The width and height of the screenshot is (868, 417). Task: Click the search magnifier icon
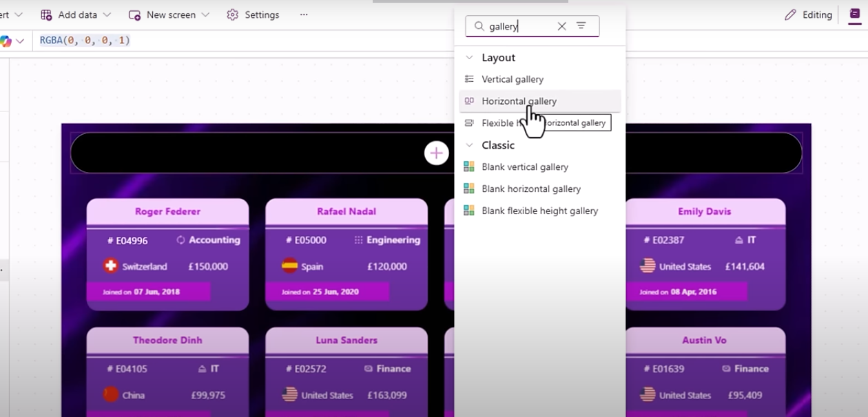[x=479, y=26]
